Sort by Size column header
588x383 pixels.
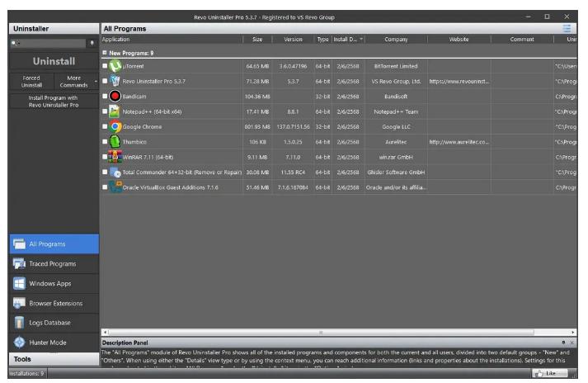tap(257, 39)
